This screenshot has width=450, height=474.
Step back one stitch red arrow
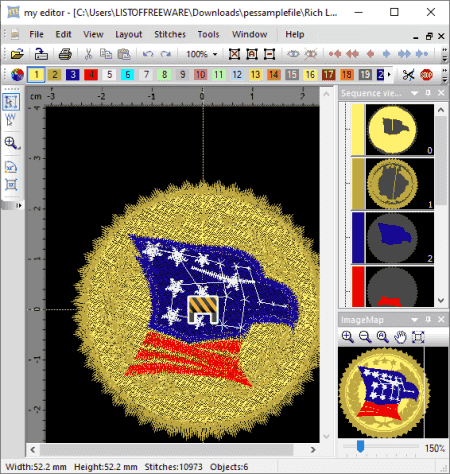tap(370, 54)
